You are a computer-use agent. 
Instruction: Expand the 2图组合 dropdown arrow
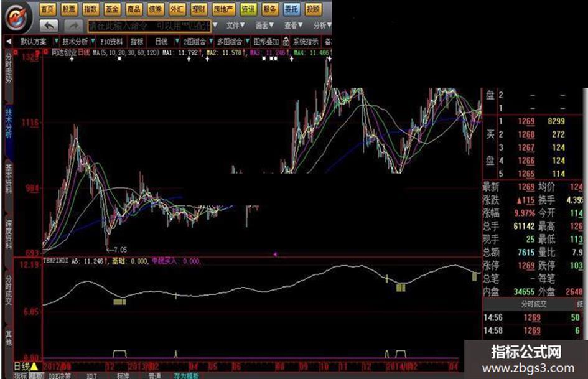pyautogui.click(x=211, y=41)
